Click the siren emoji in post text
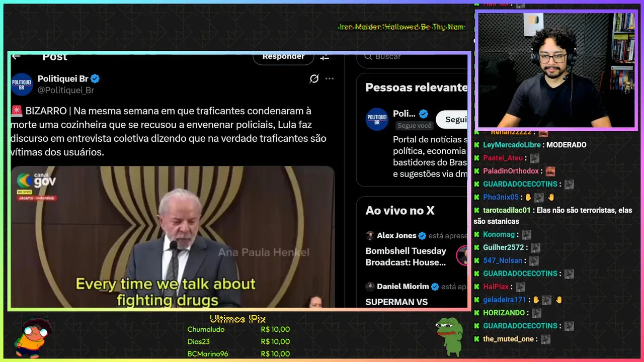The height and width of the screenshot is (362, 644). tap(17, 111)
